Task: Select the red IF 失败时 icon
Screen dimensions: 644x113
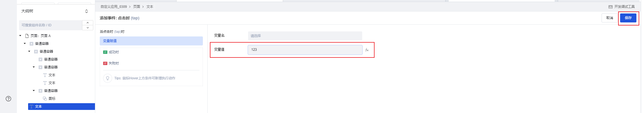Action: 105,63
